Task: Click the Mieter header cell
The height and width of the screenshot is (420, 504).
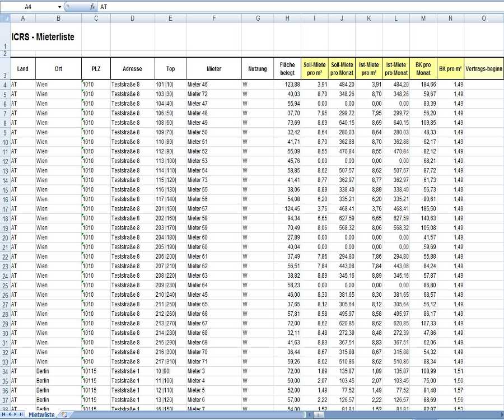Action: click(x=214, y=68)
